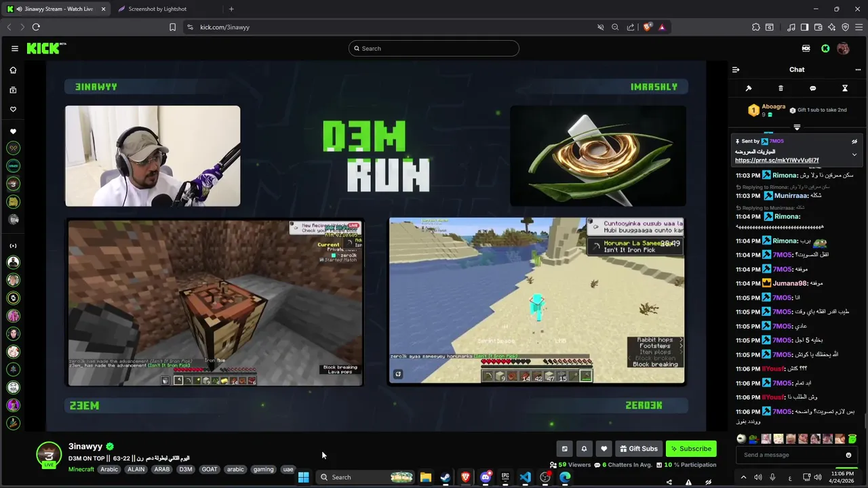Share the stream via share icon

click(x=669, y=483)
